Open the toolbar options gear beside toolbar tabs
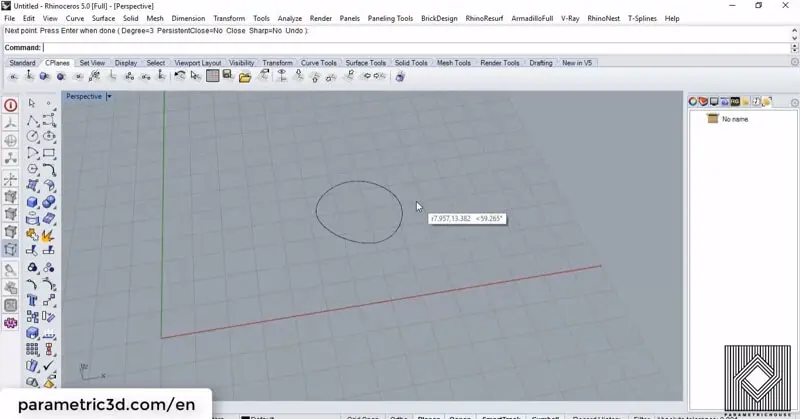Screen dimensions: 800x419 point(794,63)
